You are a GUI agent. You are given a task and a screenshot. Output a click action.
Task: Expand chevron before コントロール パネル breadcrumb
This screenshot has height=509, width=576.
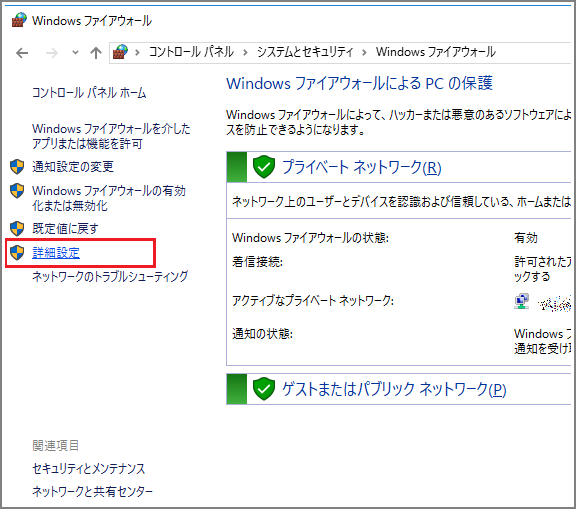[x=138, y=53]
